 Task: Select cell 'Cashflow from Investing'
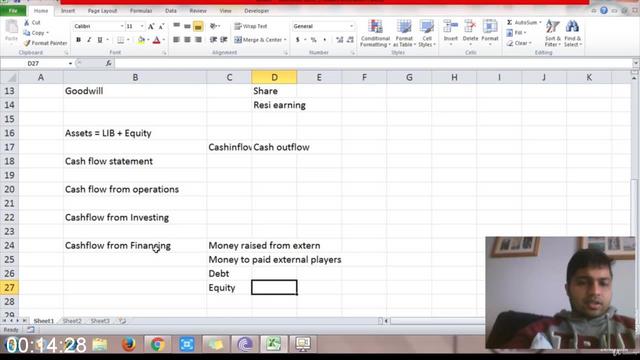coord(135,218)
